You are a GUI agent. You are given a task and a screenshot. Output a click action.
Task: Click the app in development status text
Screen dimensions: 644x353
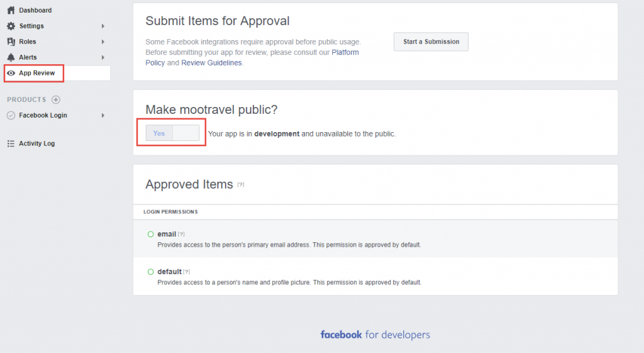302,134
